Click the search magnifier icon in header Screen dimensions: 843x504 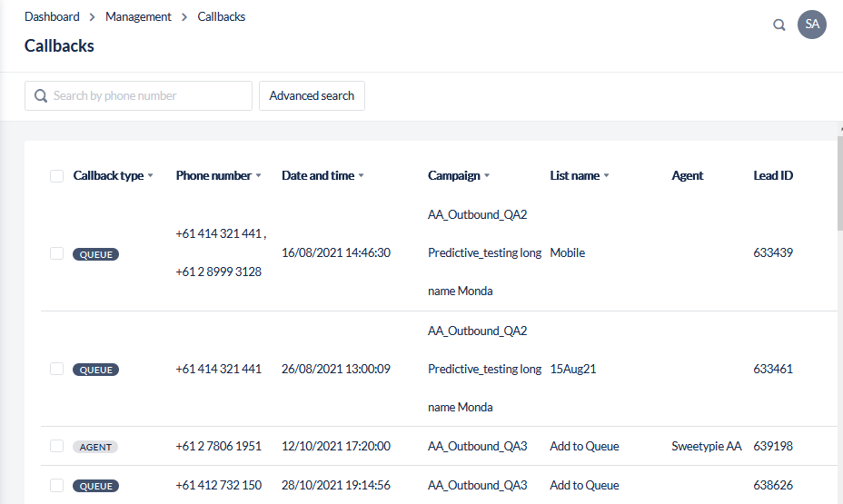(779, 25)
